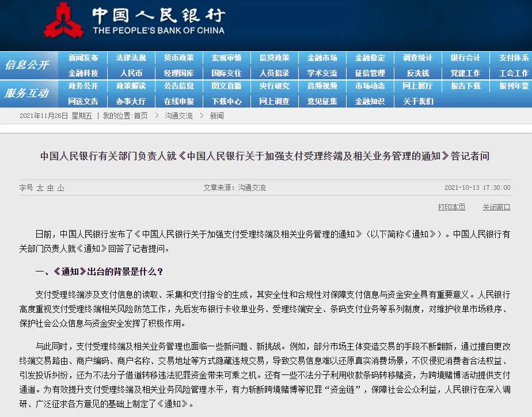Open 金融知识 navigation link
Image resolution: width=532 pixels, height=417 pixels.
click(370, 101)
